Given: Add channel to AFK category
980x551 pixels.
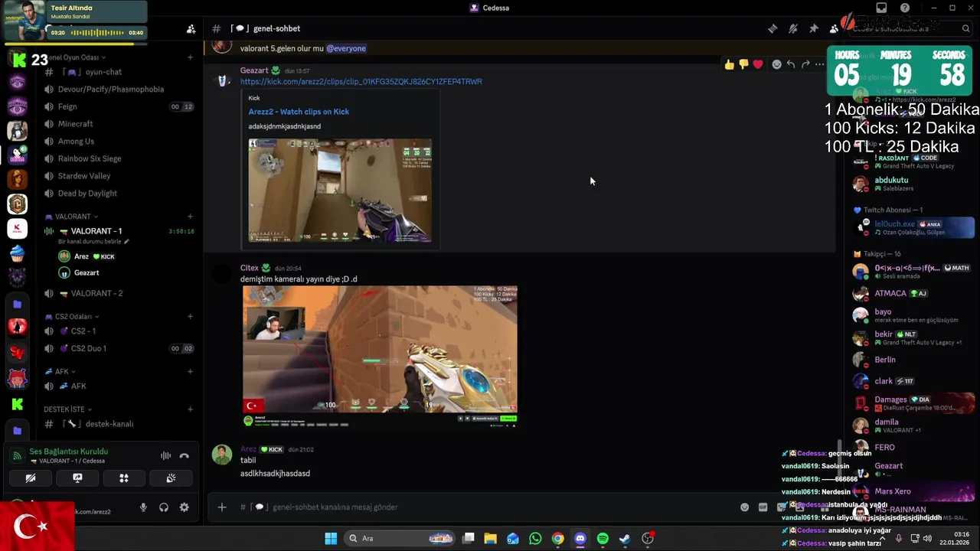Looking at the screenshot, I should coord(190,372).
